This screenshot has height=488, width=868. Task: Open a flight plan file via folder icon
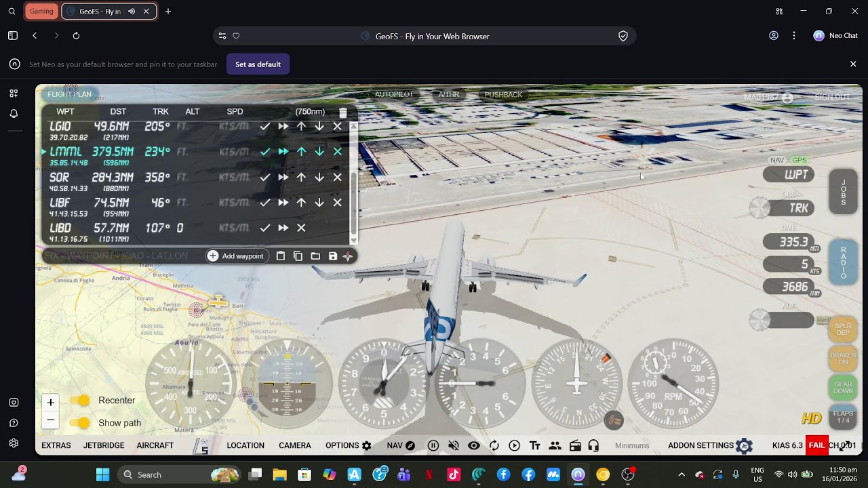(315, 256)
